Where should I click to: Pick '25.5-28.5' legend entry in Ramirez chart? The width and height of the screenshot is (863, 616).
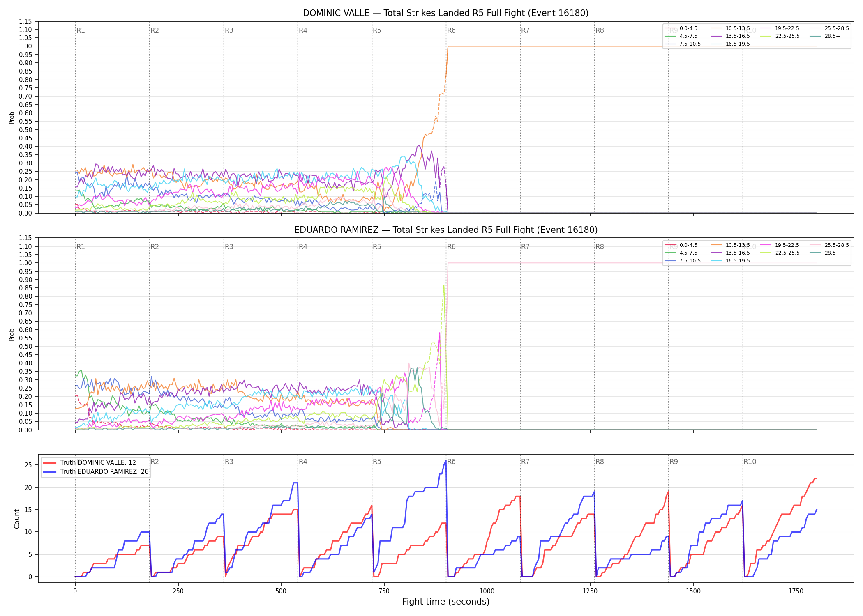pyautogui.click(x=830, y=245)
